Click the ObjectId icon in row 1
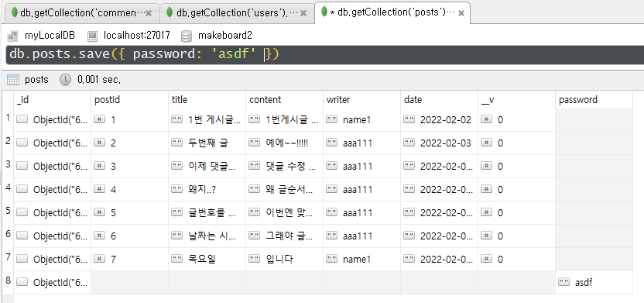This screenshot has height=303, width=644. (22, 119)
